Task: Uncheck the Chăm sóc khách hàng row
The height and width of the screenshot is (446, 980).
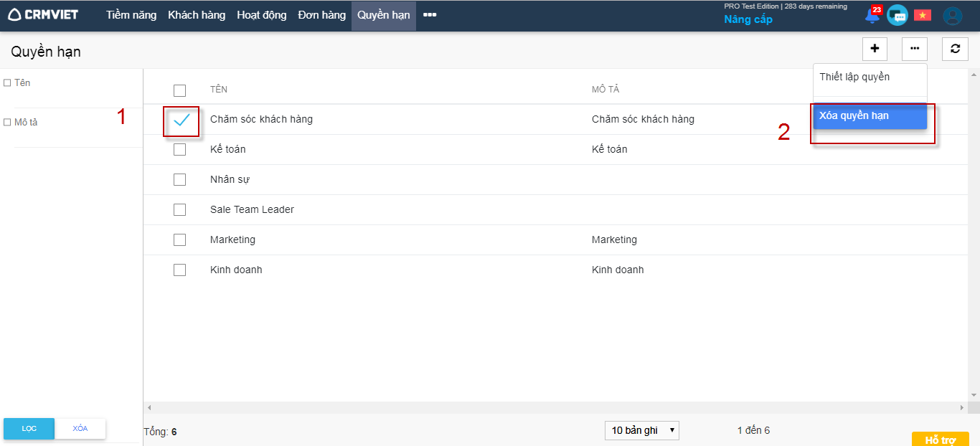Action: coord(181,120)
